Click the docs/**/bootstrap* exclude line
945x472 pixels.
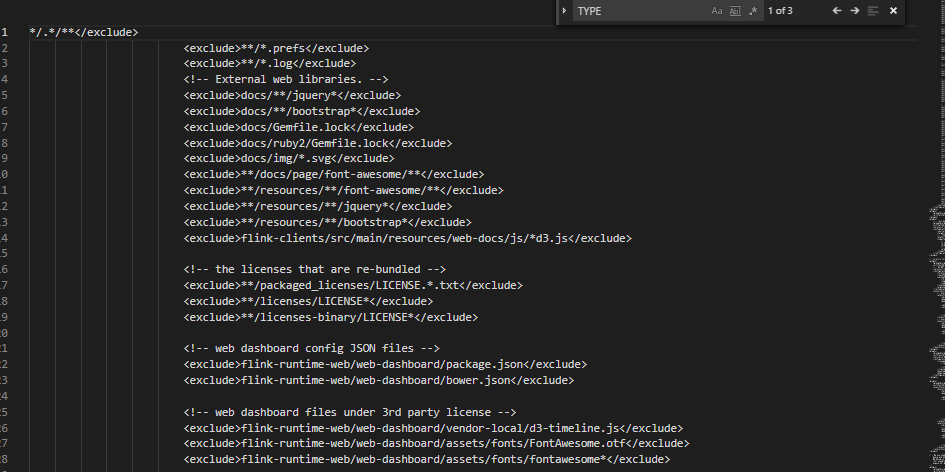point(301,112)
